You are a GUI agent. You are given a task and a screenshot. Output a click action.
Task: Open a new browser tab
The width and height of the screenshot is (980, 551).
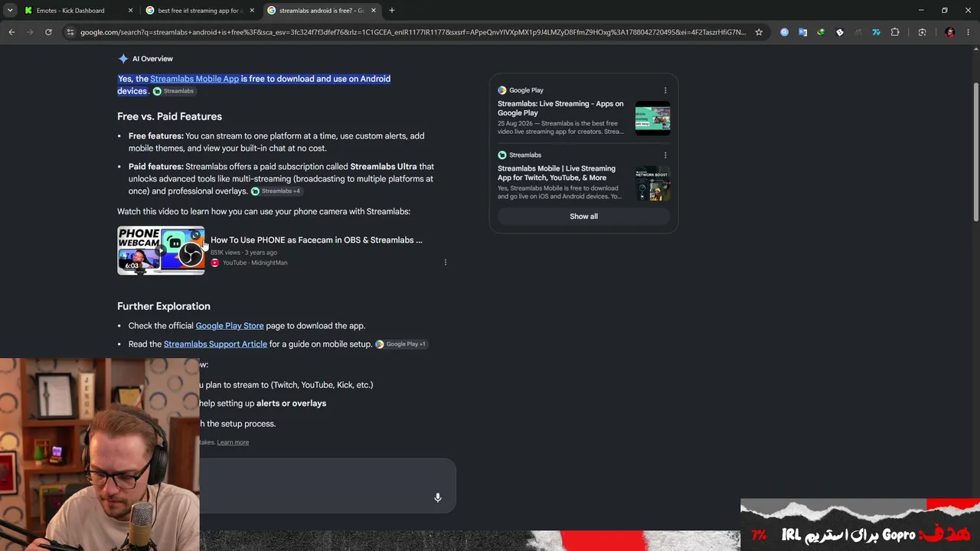392,11
